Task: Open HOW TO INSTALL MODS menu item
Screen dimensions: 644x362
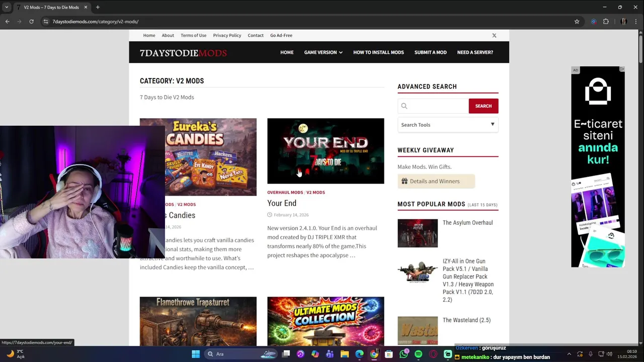Action: 378,52
